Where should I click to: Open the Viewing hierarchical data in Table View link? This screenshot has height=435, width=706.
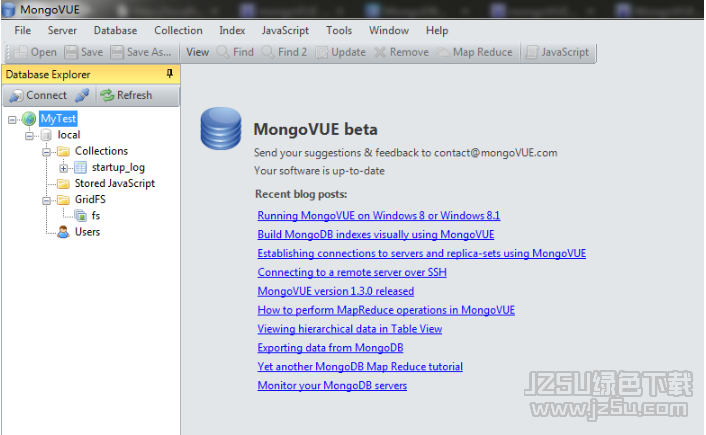[x=349, y=329]
